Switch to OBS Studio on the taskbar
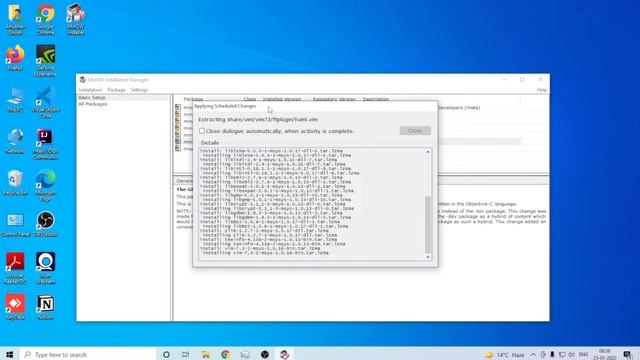 265,354
